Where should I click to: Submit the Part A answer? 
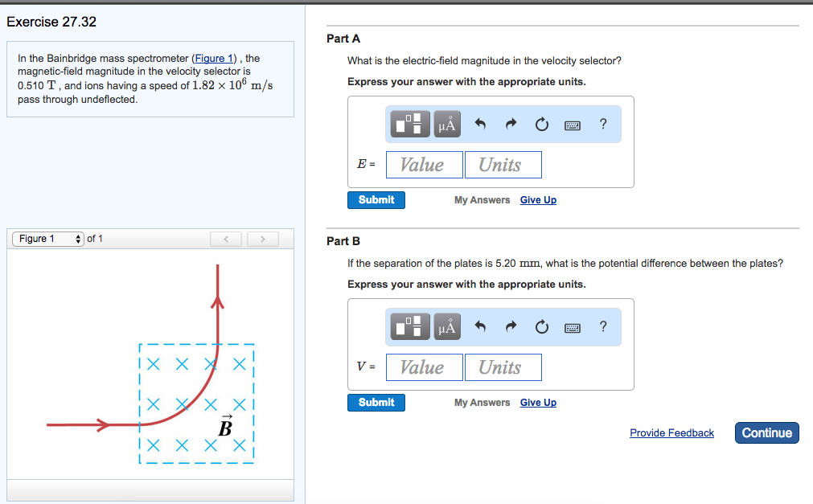click(x=376, y=199)
